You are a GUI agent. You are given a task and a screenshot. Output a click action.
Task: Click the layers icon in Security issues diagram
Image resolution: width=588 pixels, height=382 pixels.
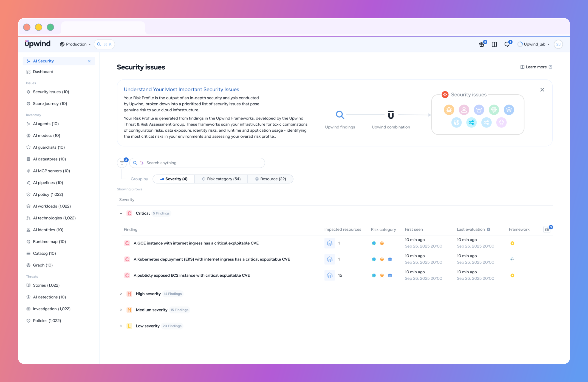pos(509,110)
